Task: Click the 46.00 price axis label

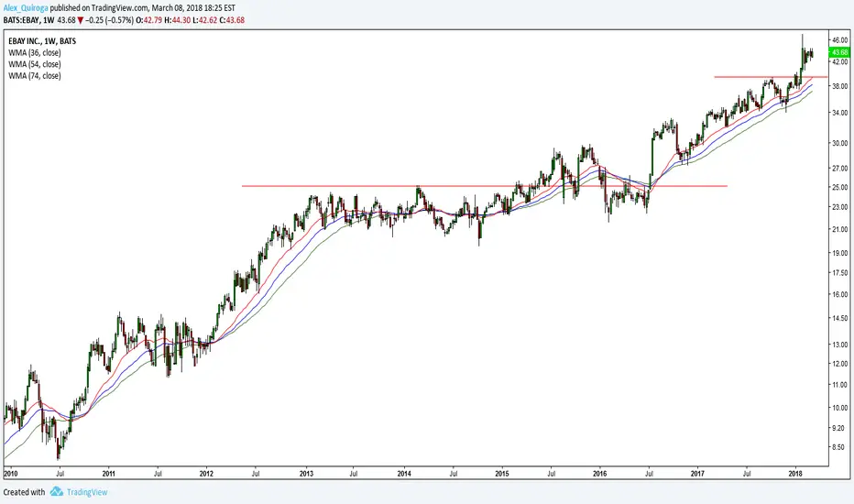Action: [x=840, y=40]
